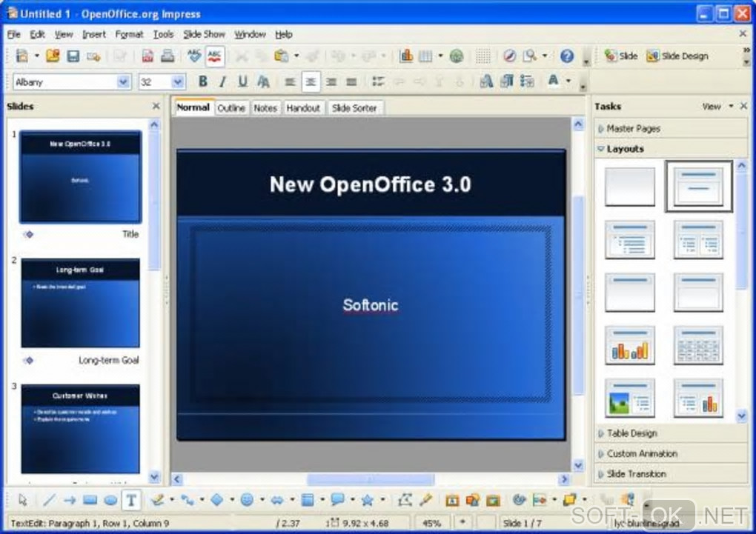Switch to the Slide Sorter tab
The width and height of the screenshot is (756, 534).
tap(354, 108)
